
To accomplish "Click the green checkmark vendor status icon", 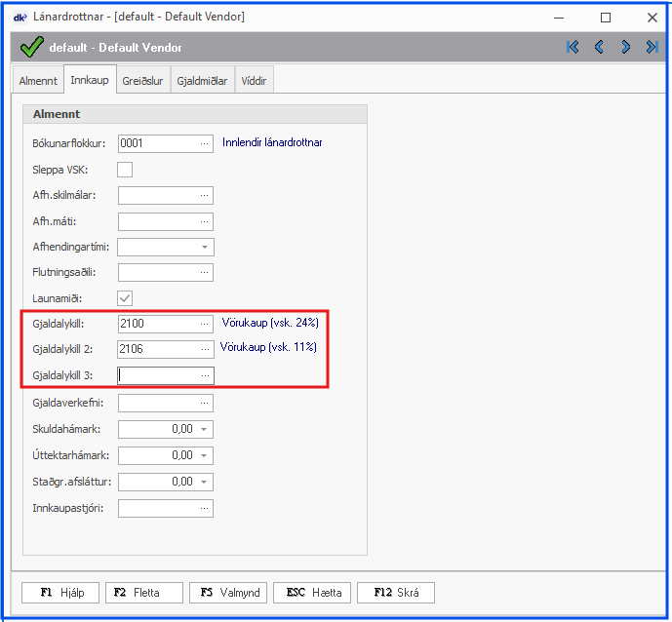I will coord(32,47).
